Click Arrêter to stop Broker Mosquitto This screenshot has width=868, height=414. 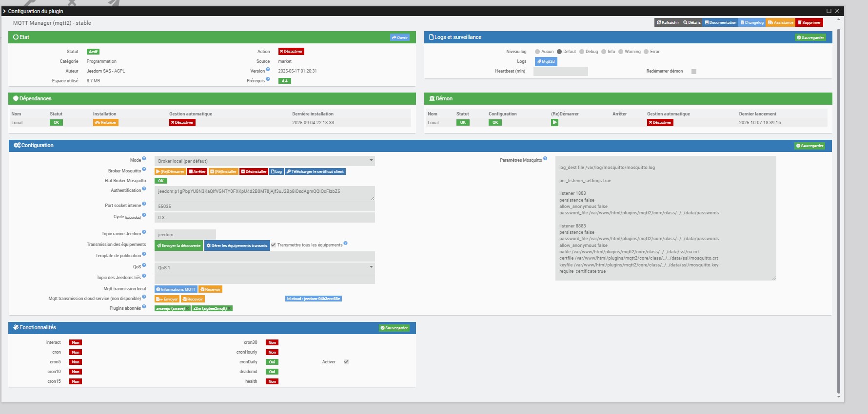(197, 171)
